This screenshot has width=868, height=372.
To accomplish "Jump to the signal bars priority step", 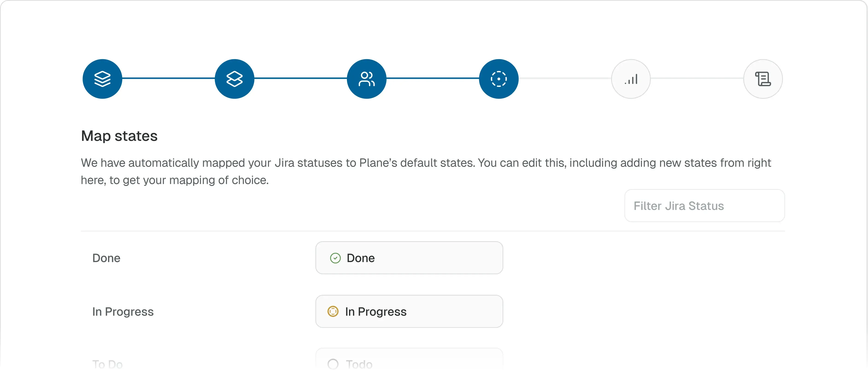I will coord(631,79).
